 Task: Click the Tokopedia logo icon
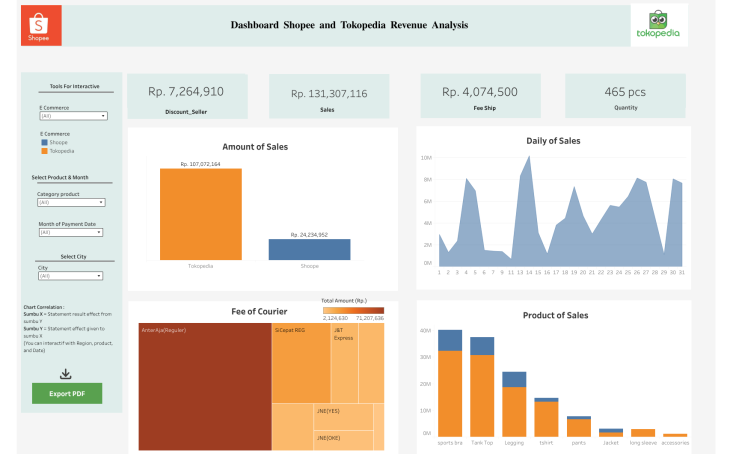click(658, 25)
